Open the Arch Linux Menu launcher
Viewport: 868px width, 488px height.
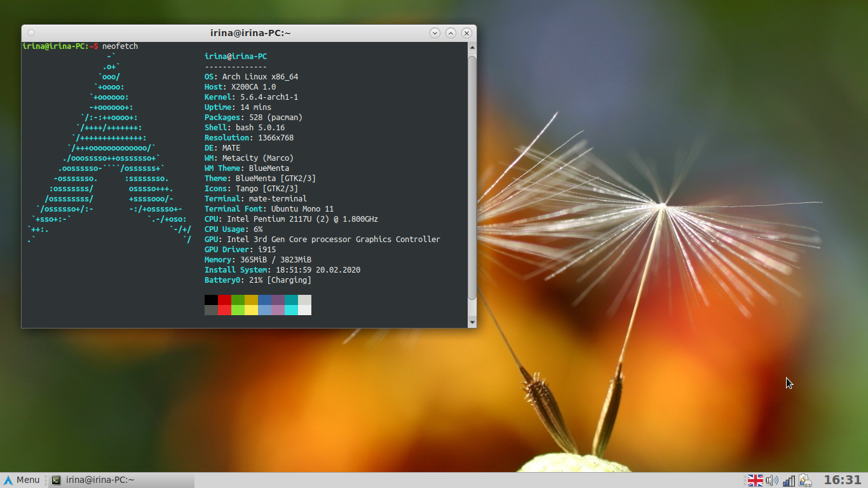22,480
